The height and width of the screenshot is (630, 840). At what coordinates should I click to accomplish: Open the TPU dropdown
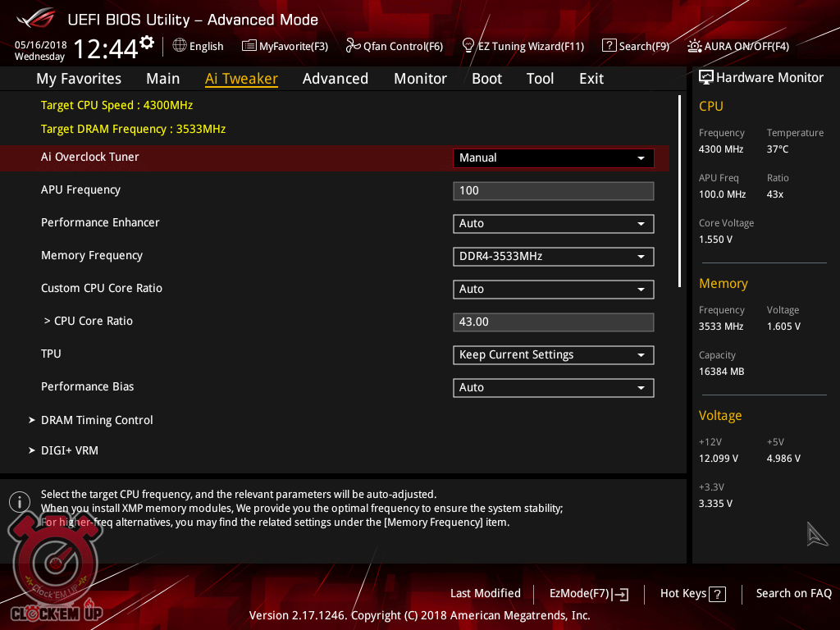pyautogui.click(x=553, y=355)
